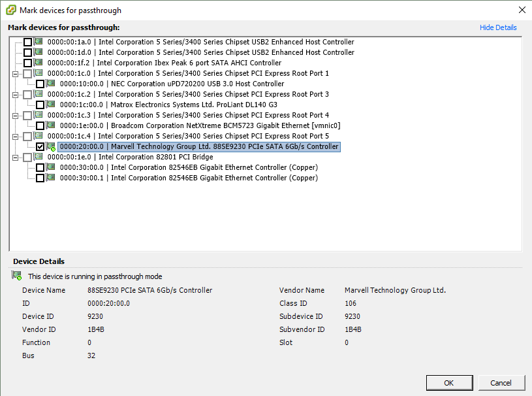Click the OK button

tap(449, 383)
